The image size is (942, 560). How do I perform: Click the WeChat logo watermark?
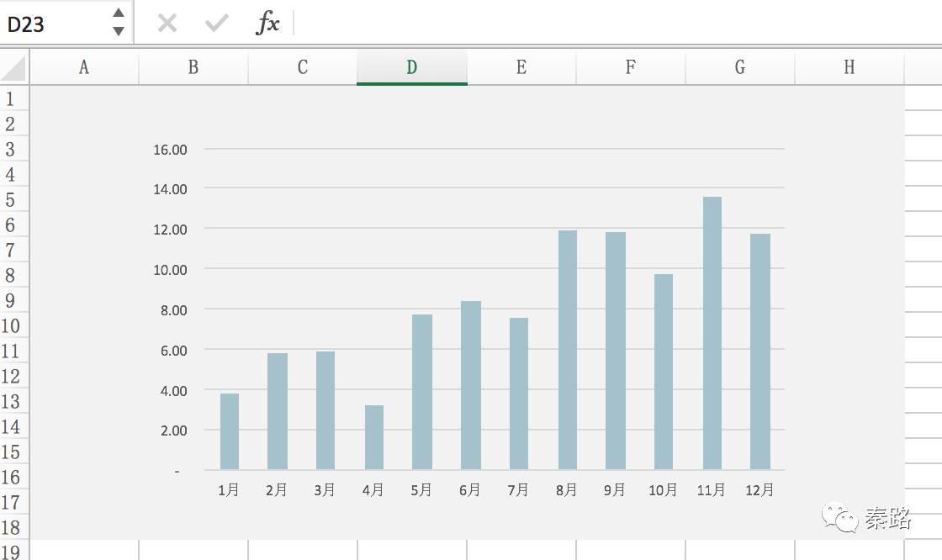[840, 517]
